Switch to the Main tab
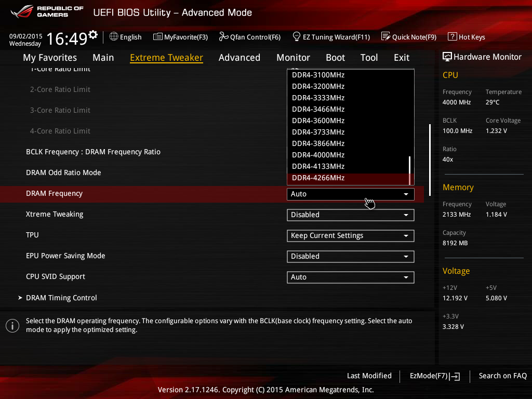The width and height of the screenshot is (532, 399). click(x=103, y=58)
